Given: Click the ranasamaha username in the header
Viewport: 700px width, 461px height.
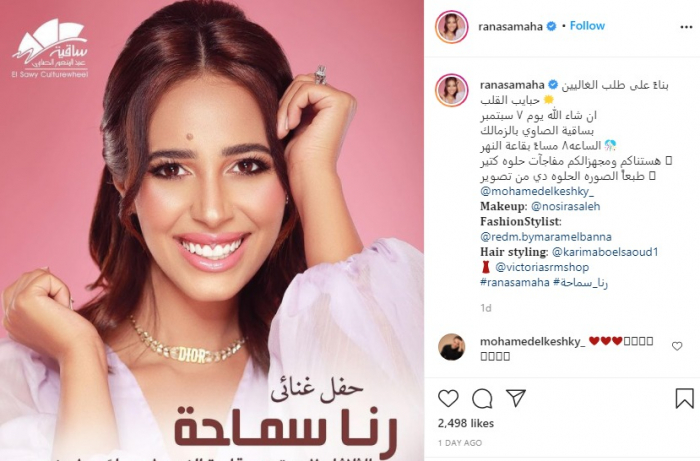Looking at the screenshot, I should [510, 27].
